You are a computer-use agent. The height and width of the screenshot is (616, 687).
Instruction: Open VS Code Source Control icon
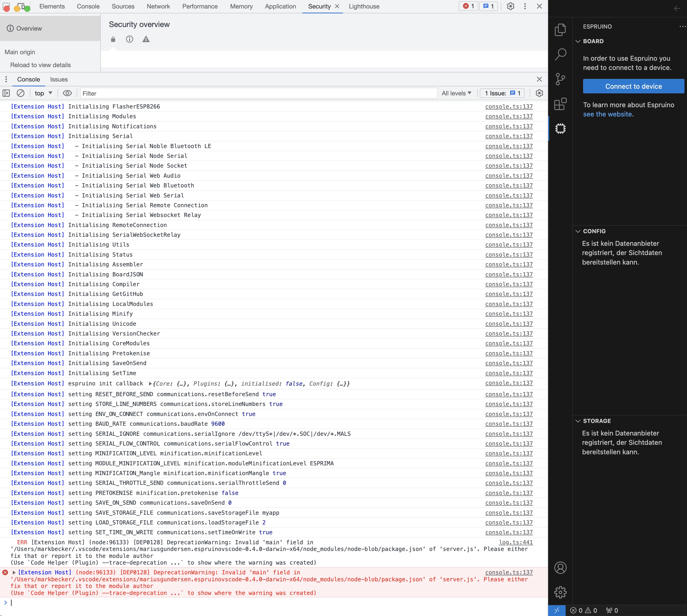point(561,79)
